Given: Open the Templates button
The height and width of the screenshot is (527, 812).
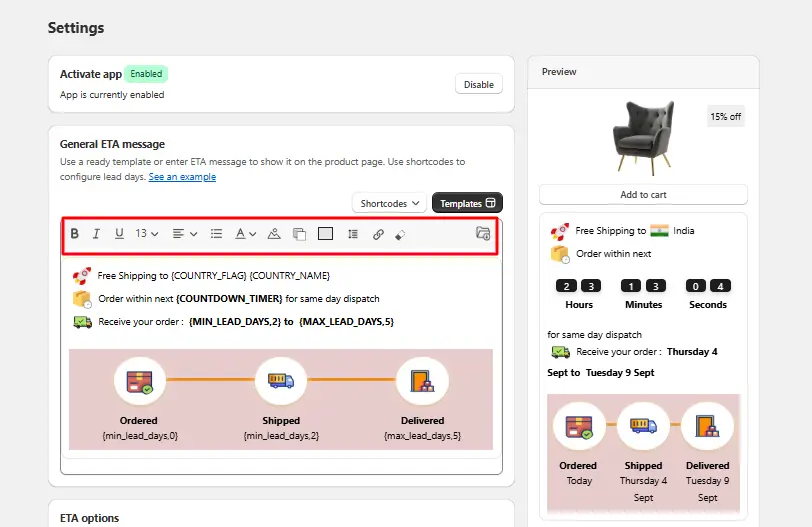Looking at the screenshot, I should point(467,203).
